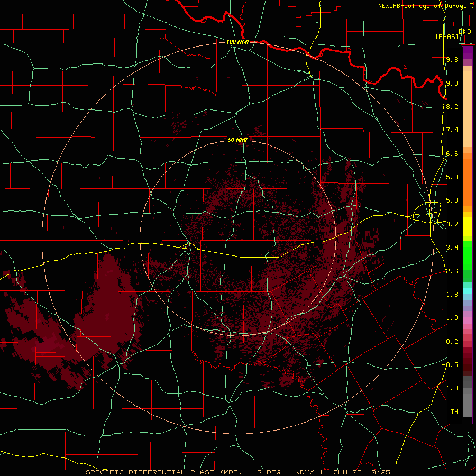
Task: Pick the yellow band of the color scale
Action: [x=467, y=226]
